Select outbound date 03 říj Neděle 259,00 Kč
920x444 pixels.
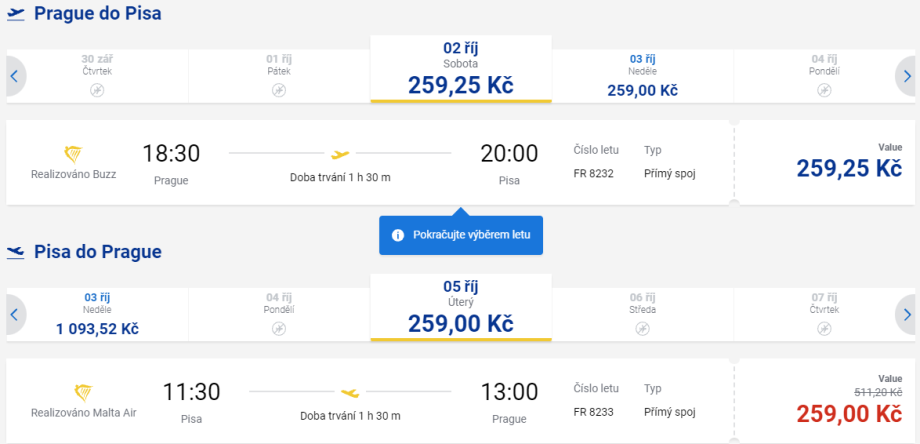pyautogui.click(x=642, y=76)
